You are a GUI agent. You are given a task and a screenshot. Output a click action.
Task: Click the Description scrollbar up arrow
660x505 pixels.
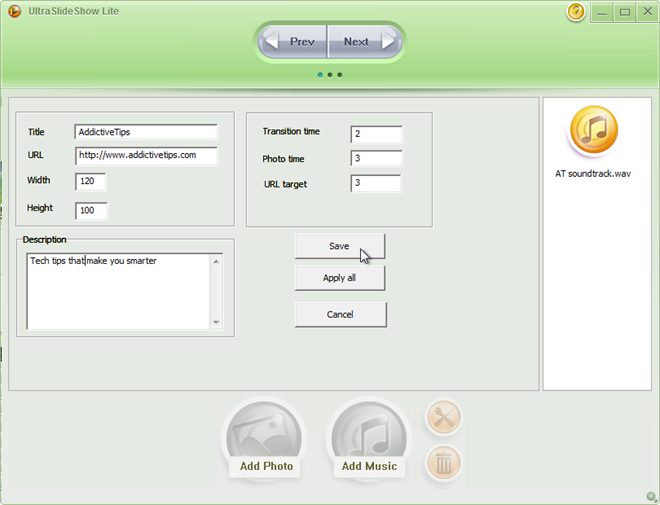(216, 261)
